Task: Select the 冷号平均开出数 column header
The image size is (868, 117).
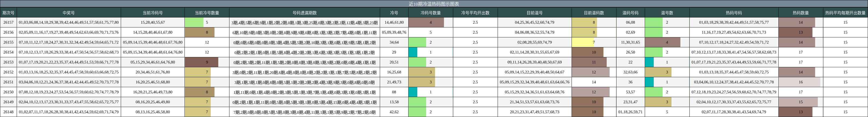Action: coord(475,12)
